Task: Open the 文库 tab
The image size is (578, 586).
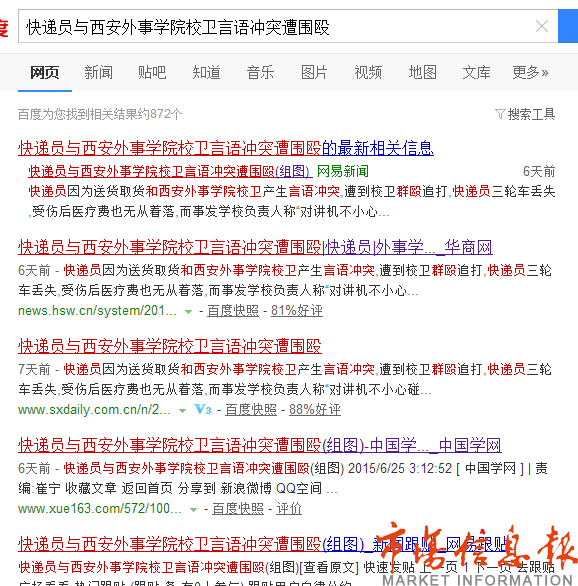Action: [x=476, y=73]
